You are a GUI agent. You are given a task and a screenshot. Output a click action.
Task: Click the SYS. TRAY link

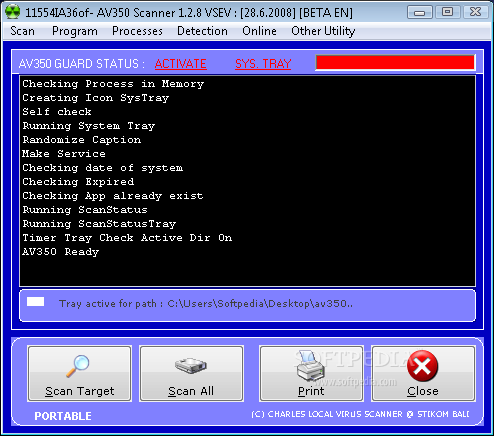[263, 64]
